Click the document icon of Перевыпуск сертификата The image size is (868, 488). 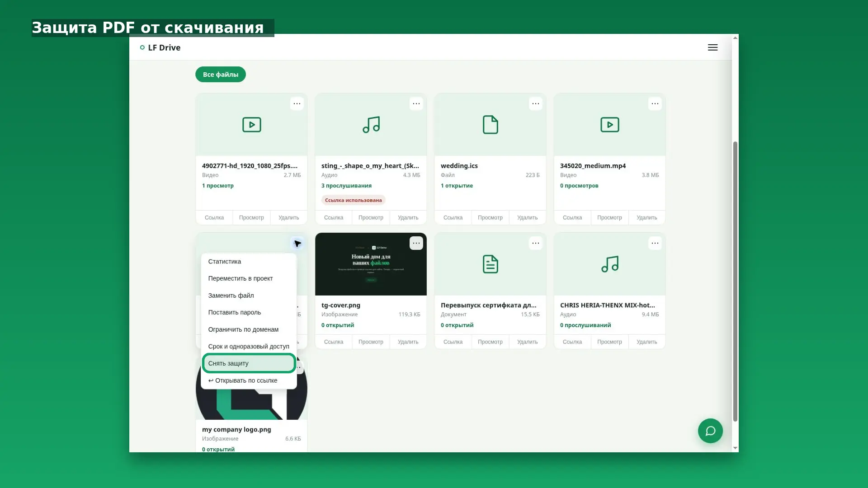pos(491,264)
